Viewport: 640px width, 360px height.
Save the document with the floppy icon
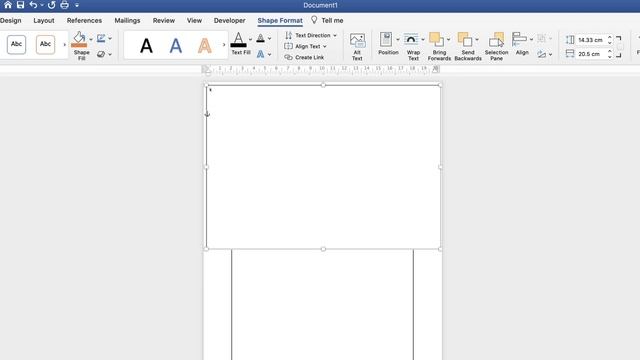20,5
